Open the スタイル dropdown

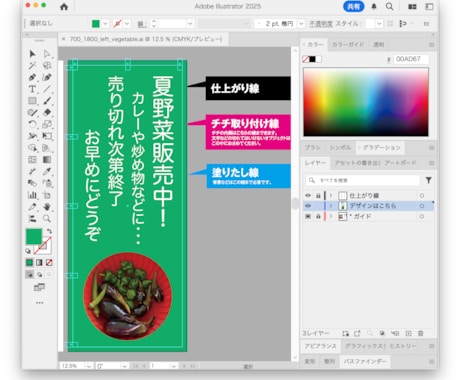pyautogui.click(x=379, y=24)
